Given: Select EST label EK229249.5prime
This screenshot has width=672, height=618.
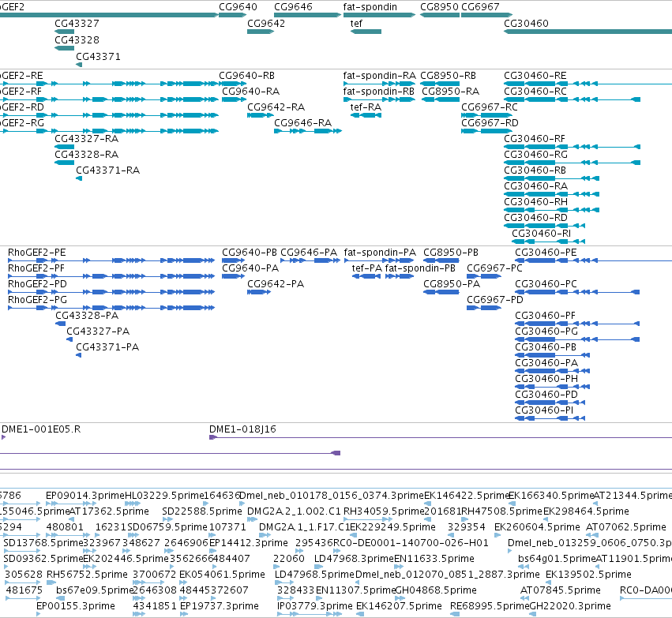Looking at the screenshot, I should (392, 527).
